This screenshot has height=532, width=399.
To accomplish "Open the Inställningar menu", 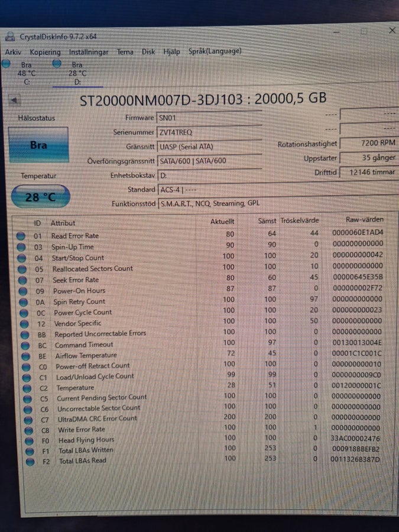I will (89, 52).
